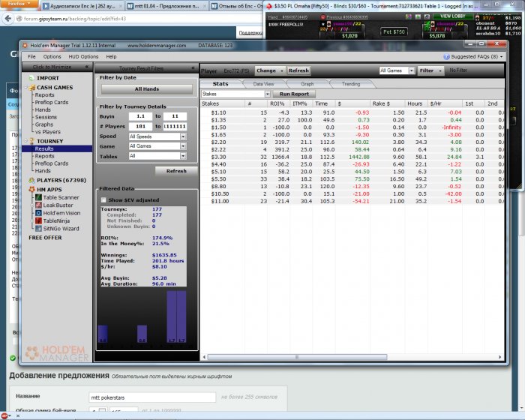The height and width of the screenshot is (420, 525).
Task: Click the Buyin maximum field 11
Action: point(175,116)
